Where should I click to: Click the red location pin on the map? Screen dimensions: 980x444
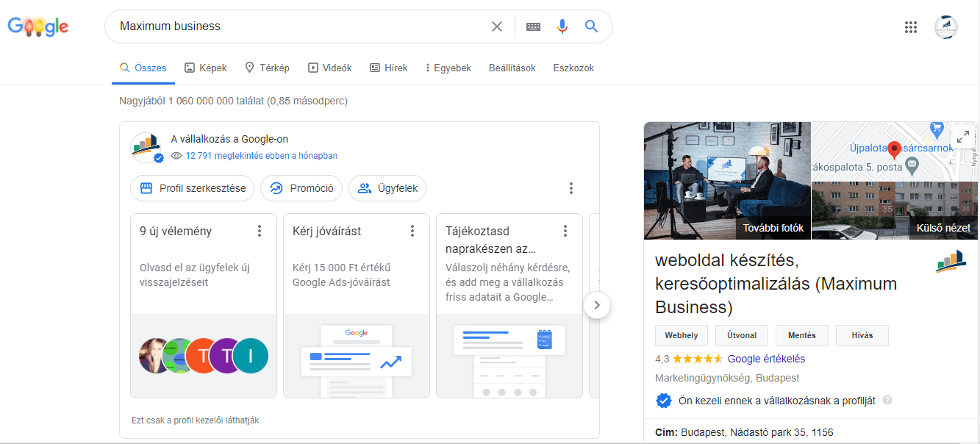point(895,151)
